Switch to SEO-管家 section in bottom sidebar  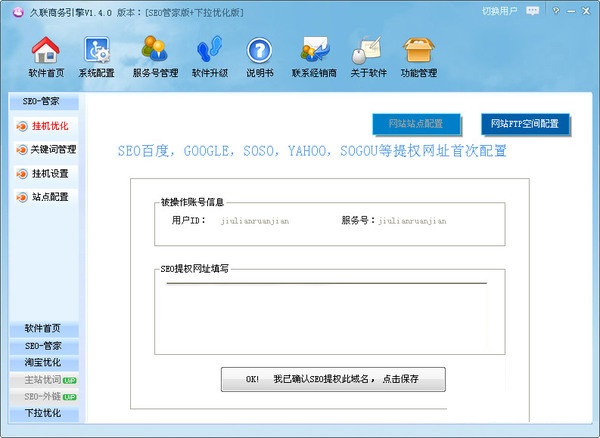pos(44,346)
